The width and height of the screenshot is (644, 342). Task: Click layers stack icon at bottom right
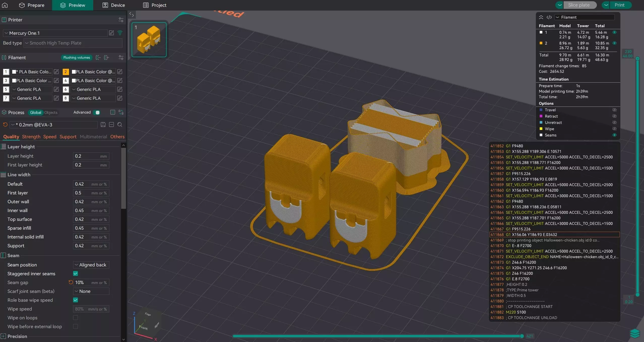[x=635, y=333]
